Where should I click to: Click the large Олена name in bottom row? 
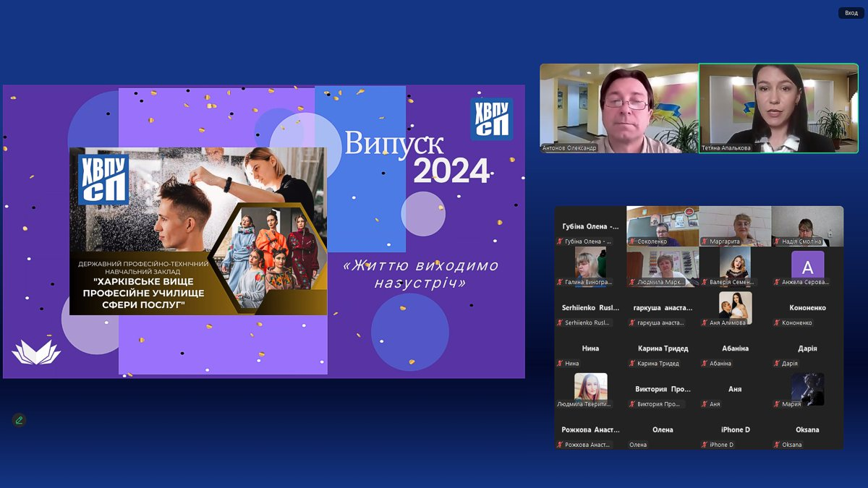click(x=663, y=429)
